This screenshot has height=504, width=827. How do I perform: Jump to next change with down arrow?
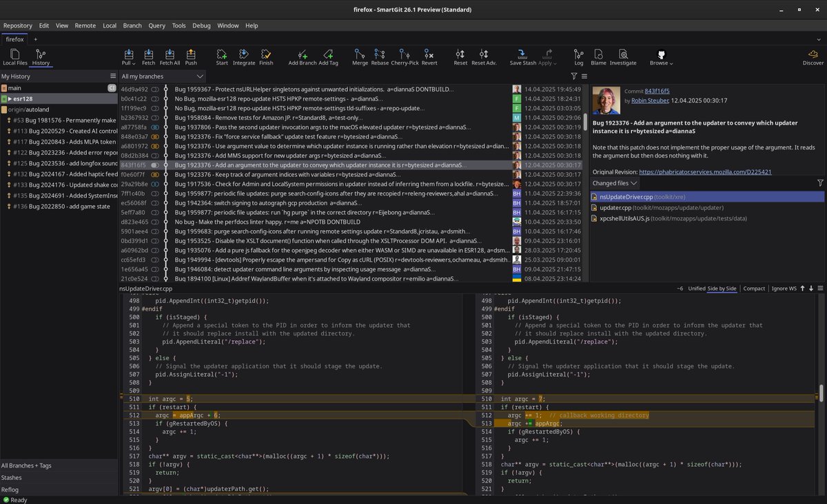811,288
